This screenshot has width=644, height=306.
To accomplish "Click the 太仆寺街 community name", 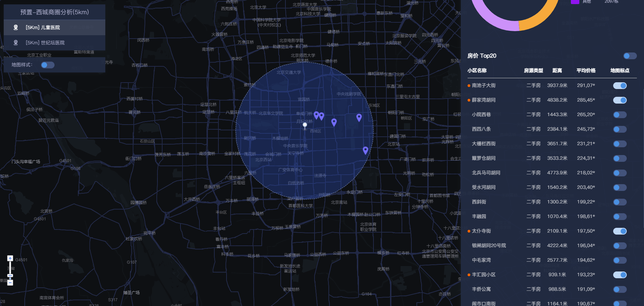I will coord(481,231).
